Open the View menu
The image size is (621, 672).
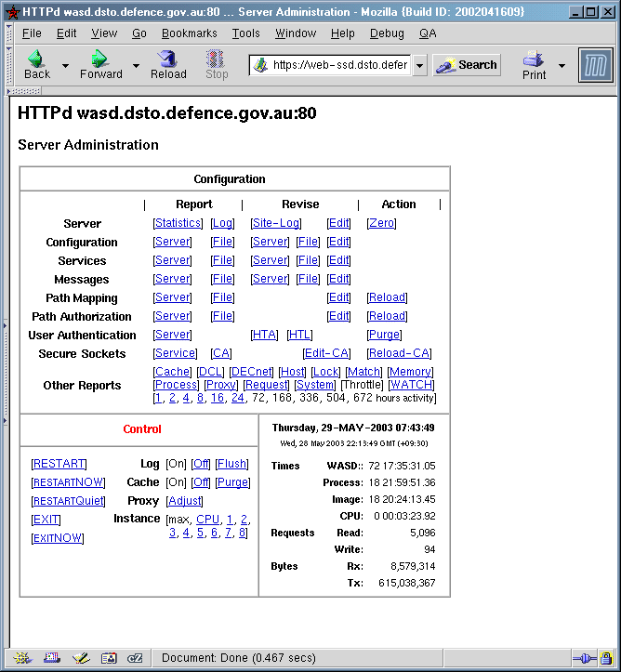(x=104, y=33)
